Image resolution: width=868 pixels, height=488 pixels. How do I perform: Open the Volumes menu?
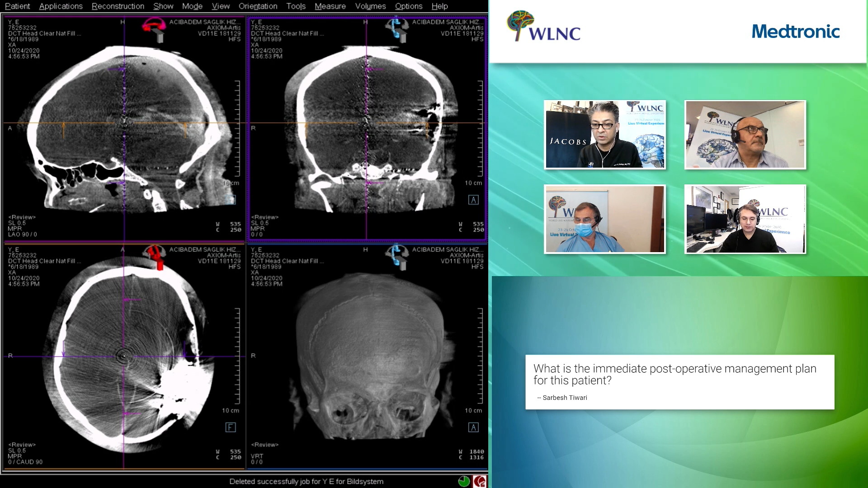coord(370,6)
